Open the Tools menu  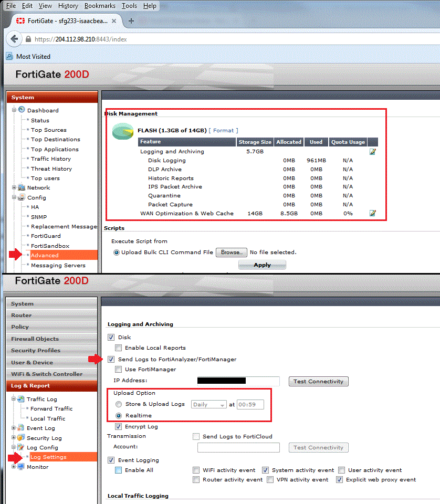click(x=129, y=6)
